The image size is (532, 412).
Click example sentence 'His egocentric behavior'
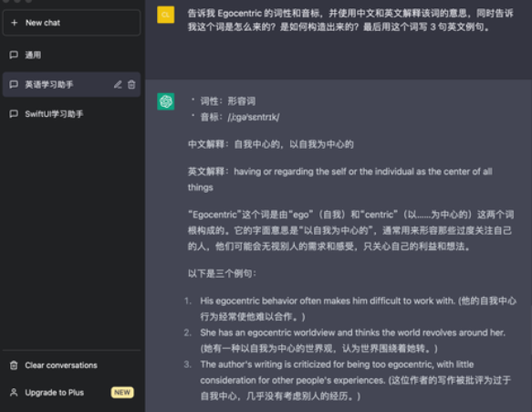pos(359,309)
